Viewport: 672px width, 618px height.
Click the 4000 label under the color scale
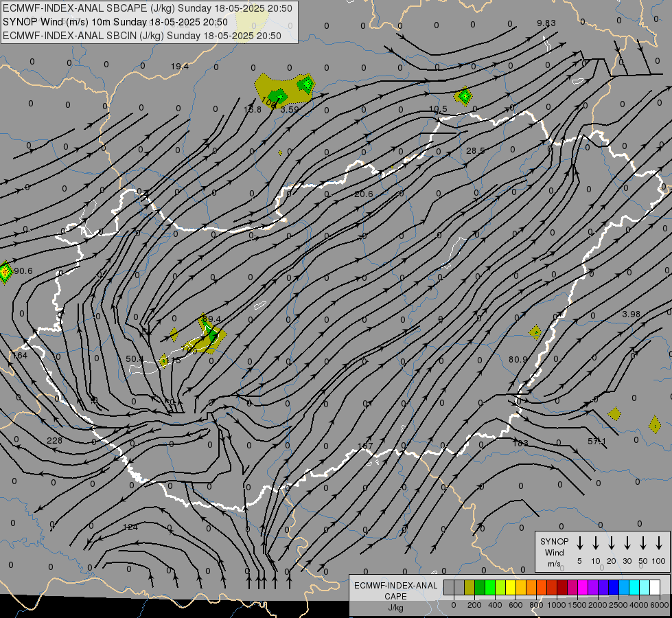639,605
